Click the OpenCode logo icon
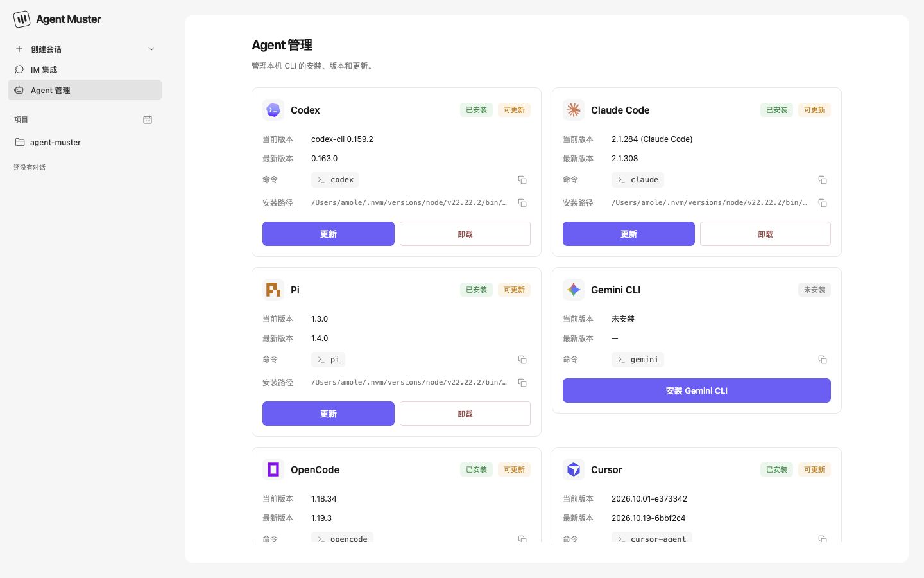 pos(273,469)
